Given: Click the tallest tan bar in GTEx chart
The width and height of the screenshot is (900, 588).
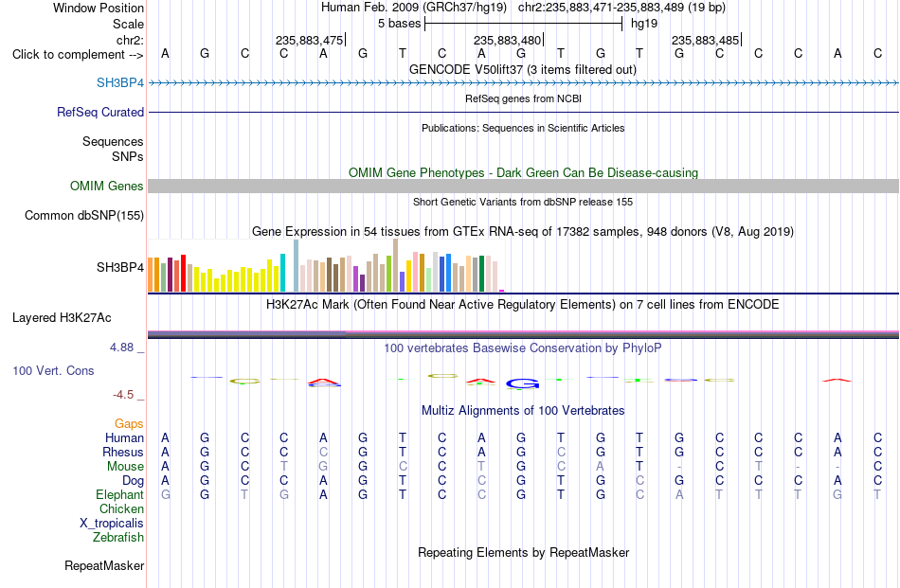Looking at the screenshot, I should click(395, 266).
